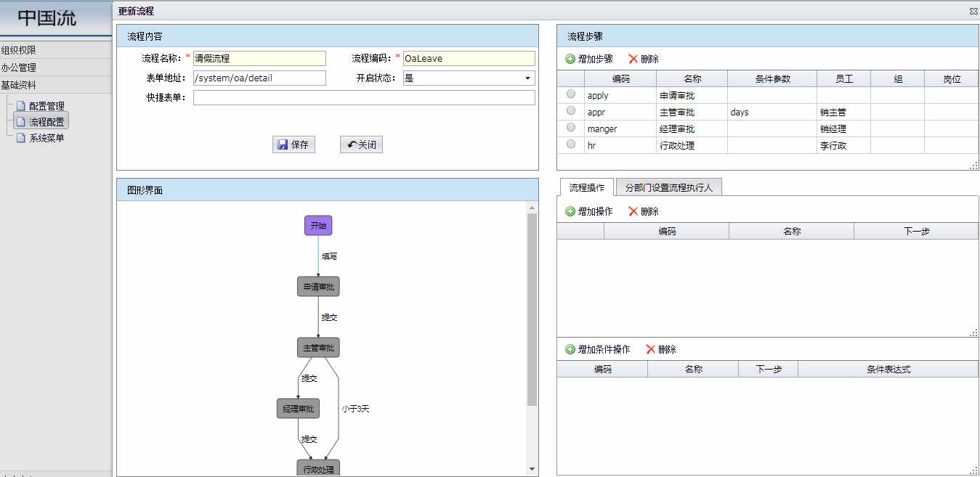980x477 pixels.
Task: Select the radio button for apply row
Action: click(571, 94)
